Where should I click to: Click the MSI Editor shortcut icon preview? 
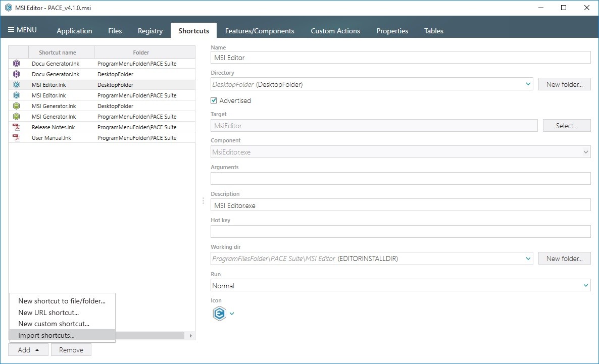[219, 314]
